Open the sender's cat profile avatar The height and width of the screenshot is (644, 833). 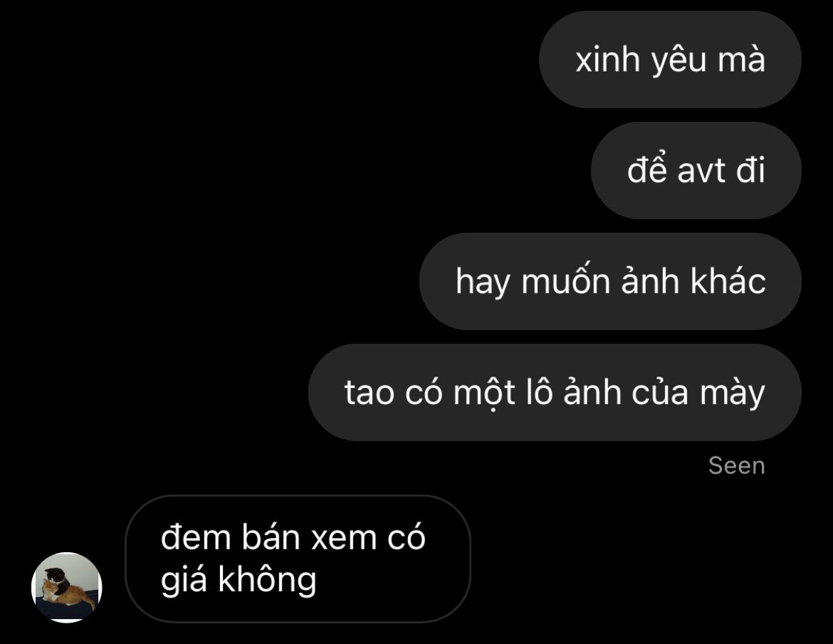pos(67,587)
